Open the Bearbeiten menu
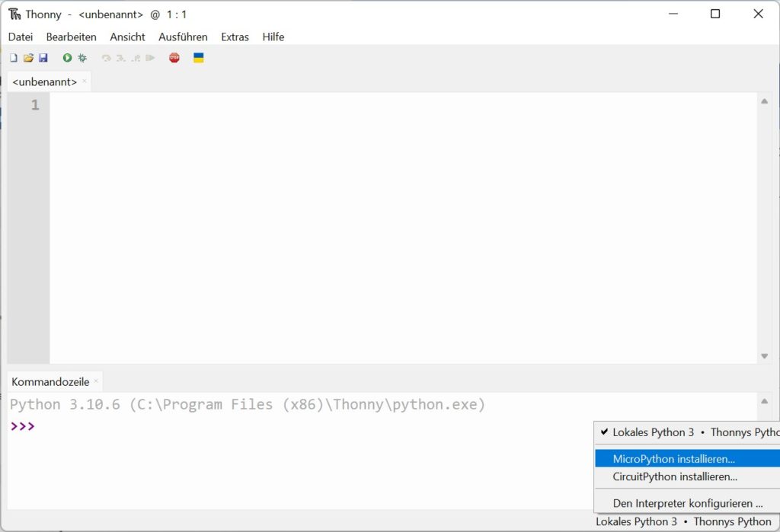This screenshot has width=780, height=532. pos(71,37)
